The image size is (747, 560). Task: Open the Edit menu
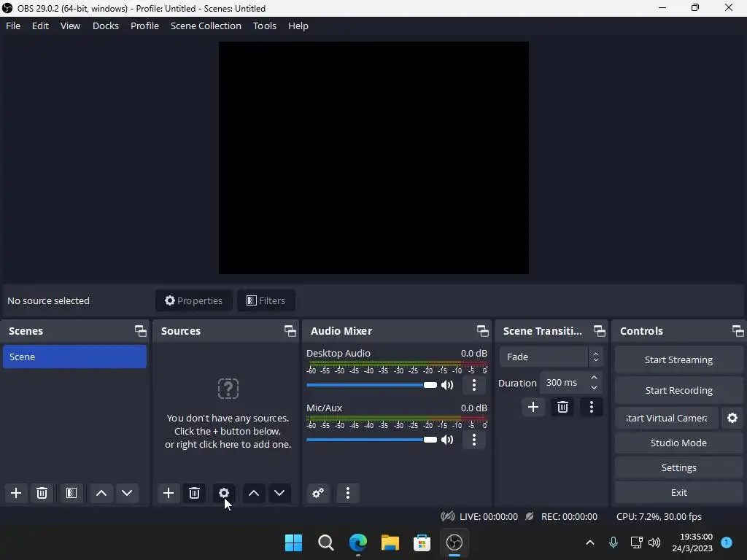pyautogui.click(x=41, y=26)
